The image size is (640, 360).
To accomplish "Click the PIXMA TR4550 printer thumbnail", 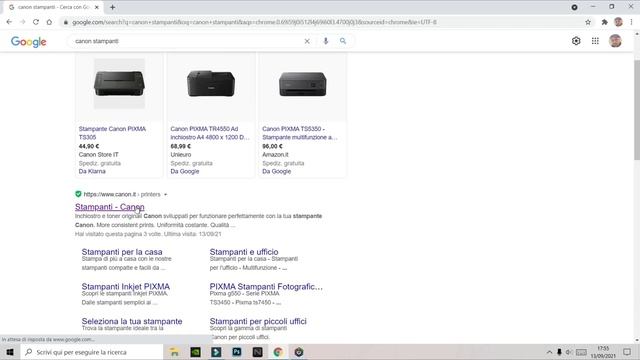I will [211, 84].
